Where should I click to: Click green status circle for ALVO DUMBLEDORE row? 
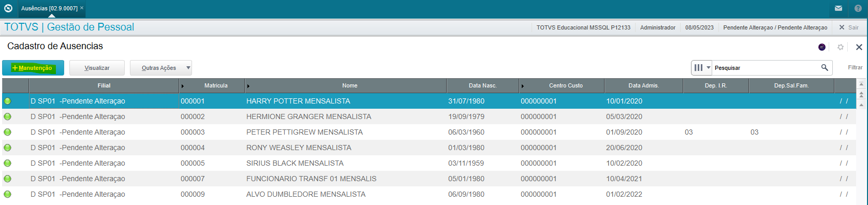(x=7, y=194)
